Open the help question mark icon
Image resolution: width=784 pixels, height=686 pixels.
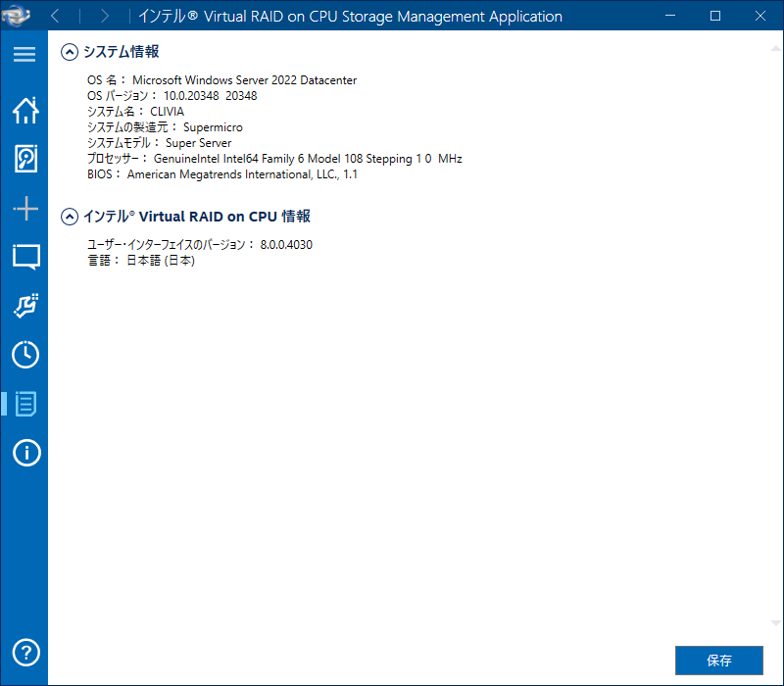coord(24,652)
